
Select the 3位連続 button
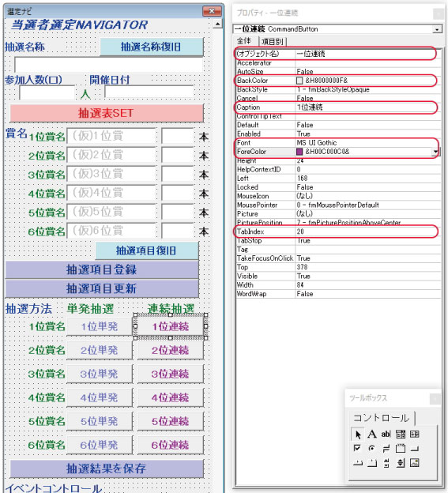171,374
